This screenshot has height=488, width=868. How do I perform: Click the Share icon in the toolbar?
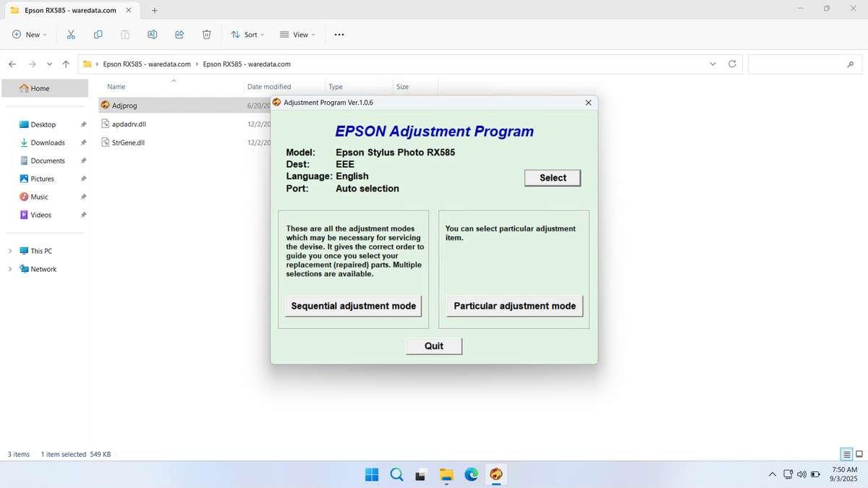[x=179, y=34]
